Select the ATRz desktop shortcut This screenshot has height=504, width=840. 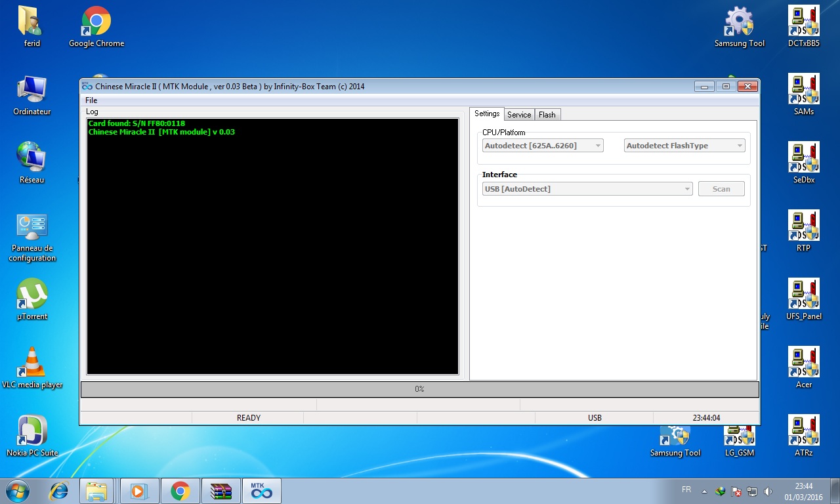coord(804,436)
